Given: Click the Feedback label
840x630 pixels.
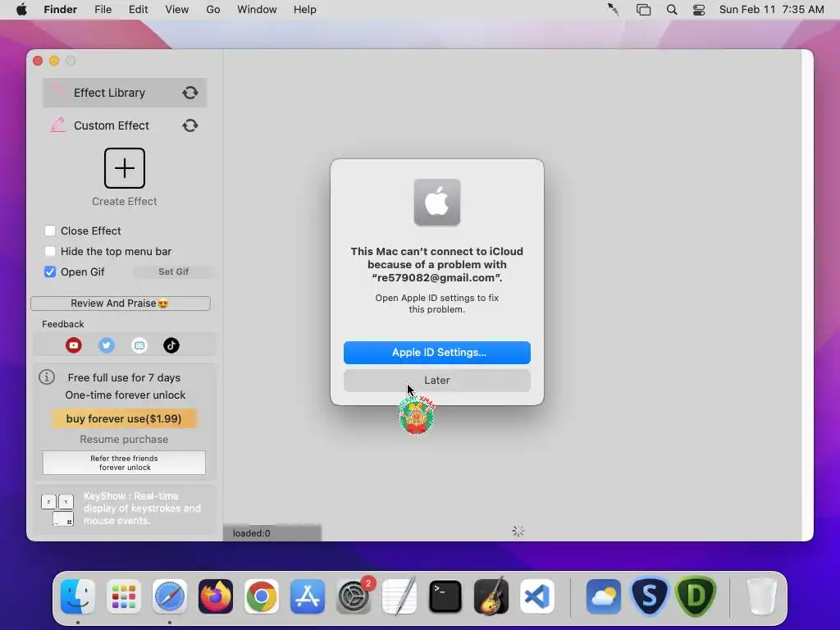Looking at the screenshot, I should [x=62, y=324].
